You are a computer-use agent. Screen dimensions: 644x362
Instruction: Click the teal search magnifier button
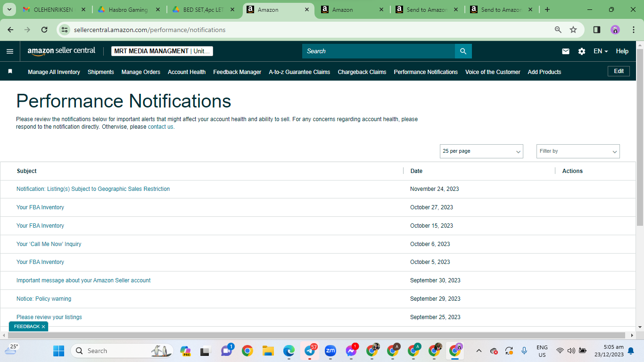(463, 51)
